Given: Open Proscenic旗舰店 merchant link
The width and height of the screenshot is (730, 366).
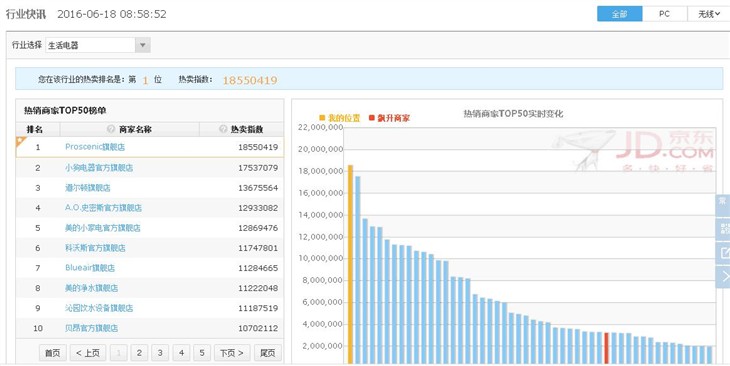Looking at the screenshot, I should tap(95, 147).
